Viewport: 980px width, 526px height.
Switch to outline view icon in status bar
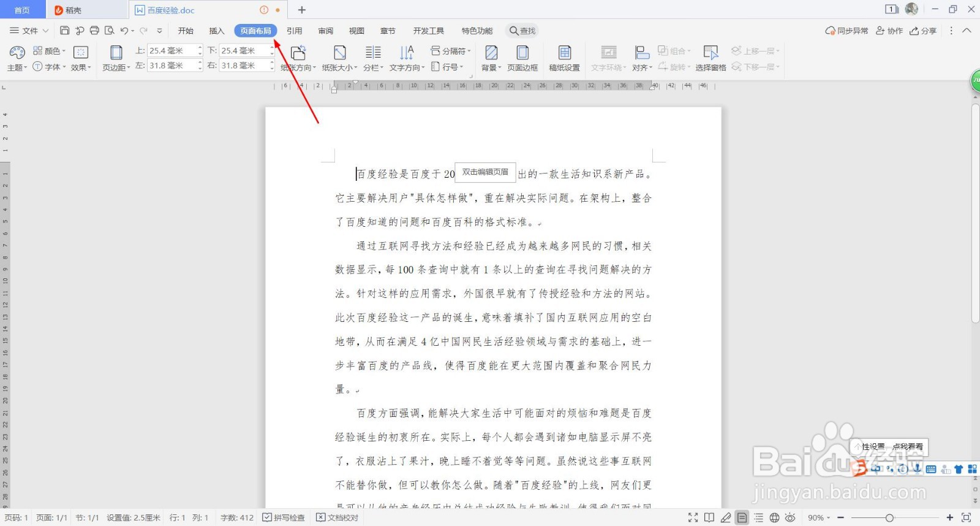coord(758,518)
